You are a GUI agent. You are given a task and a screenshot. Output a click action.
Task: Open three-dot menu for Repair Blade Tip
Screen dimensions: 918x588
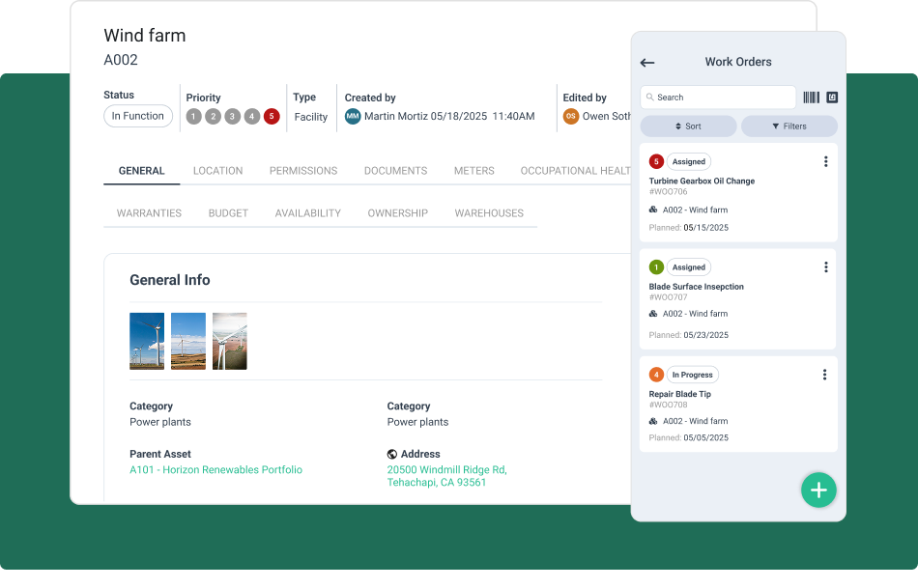tap(824, 375)
